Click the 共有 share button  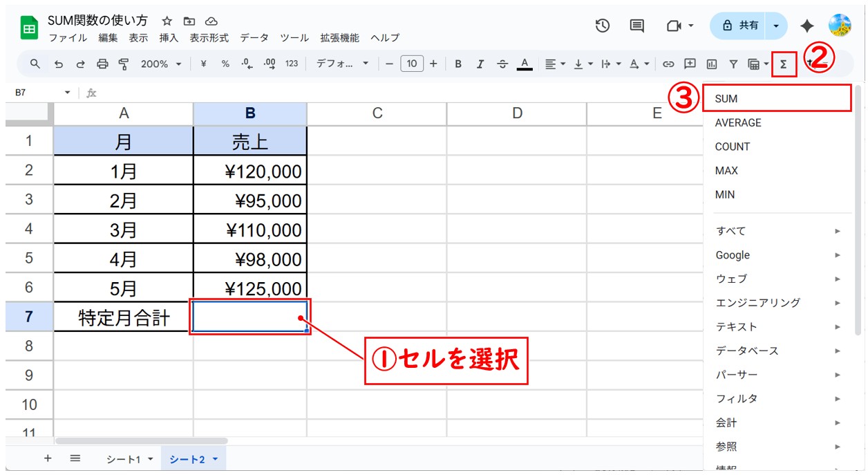(740, 26)
